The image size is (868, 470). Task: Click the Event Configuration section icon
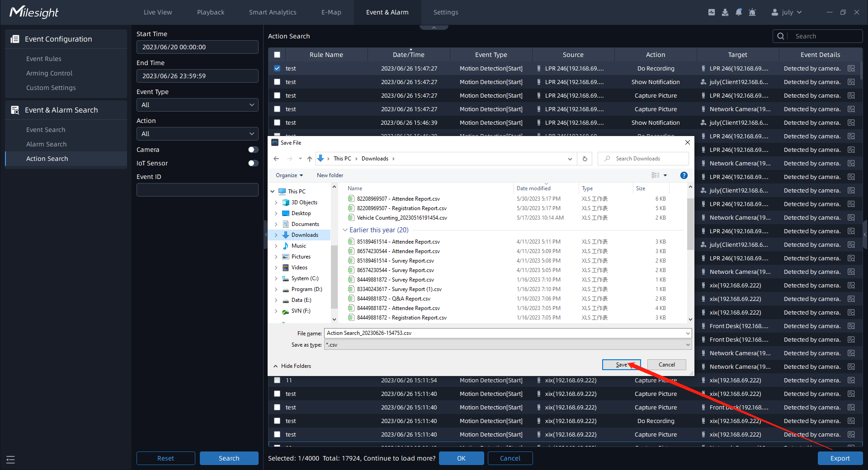click(15, 39)
